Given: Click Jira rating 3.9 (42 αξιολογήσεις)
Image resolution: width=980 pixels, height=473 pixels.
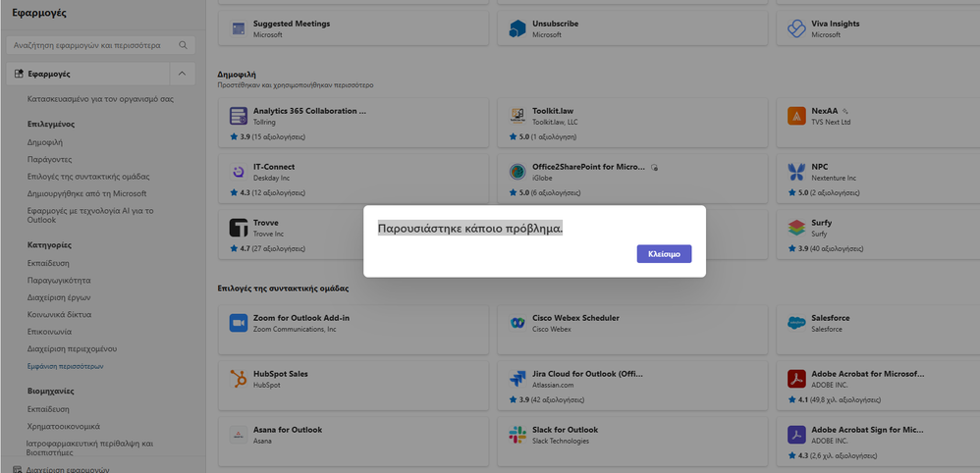Looking at the screenshot, I should point(546,400).
